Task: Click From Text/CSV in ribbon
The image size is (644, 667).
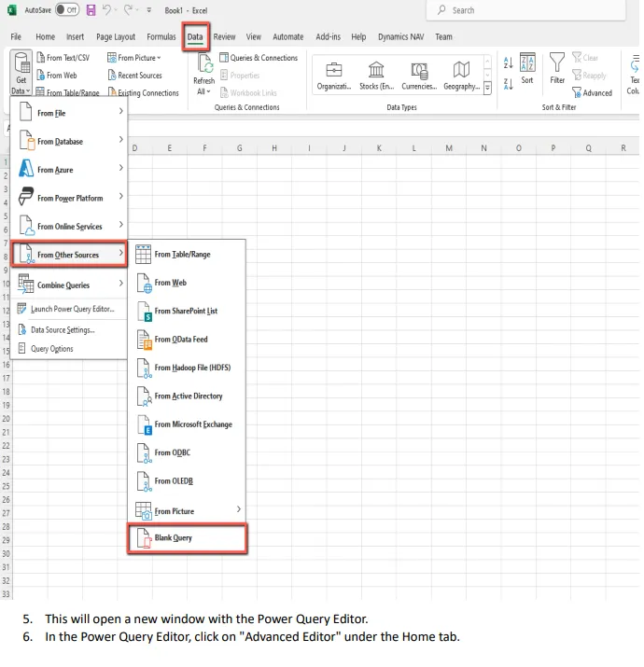Action: click(63, 58)
